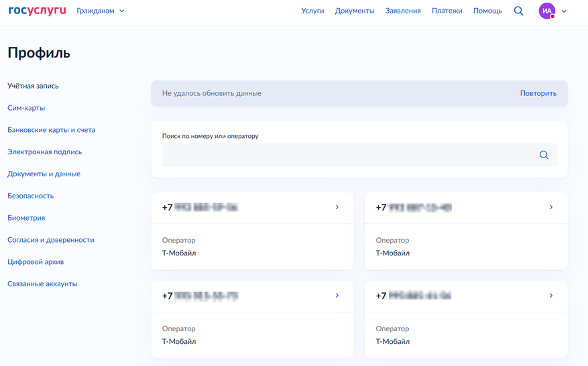Screen dimensions: 588x366
Task: Click the search icon inside the number search field
Action: (x=544, y=155)
